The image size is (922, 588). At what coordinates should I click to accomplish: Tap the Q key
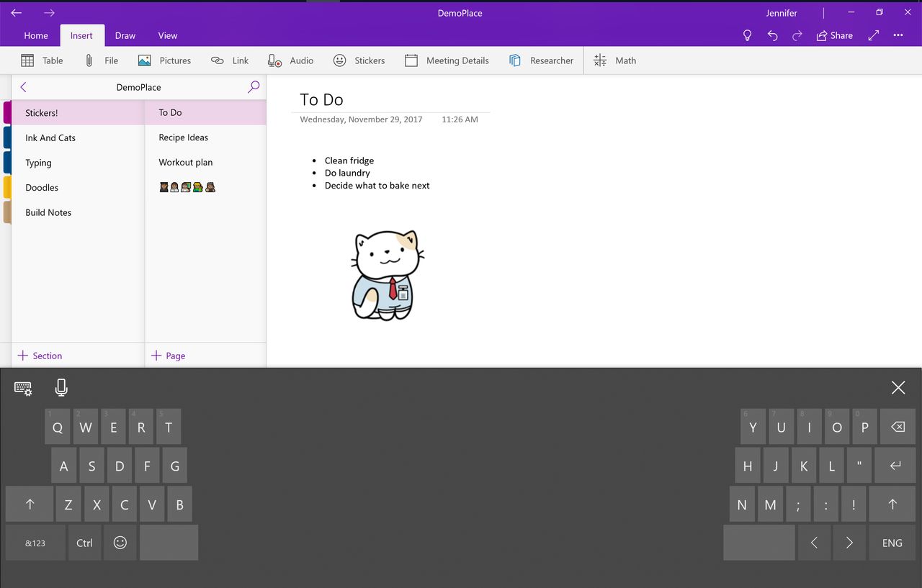click(58, 427)
